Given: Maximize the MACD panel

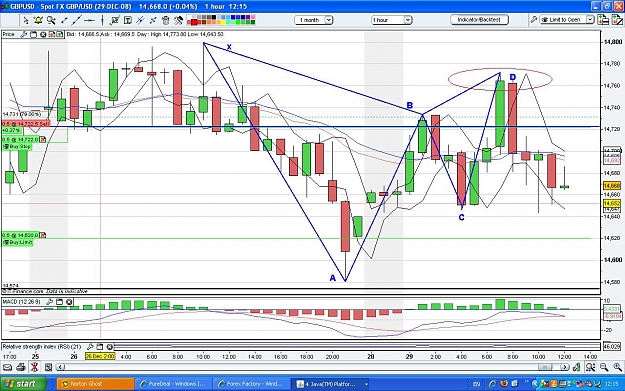Looking at the screenshot, I should 60,302.
